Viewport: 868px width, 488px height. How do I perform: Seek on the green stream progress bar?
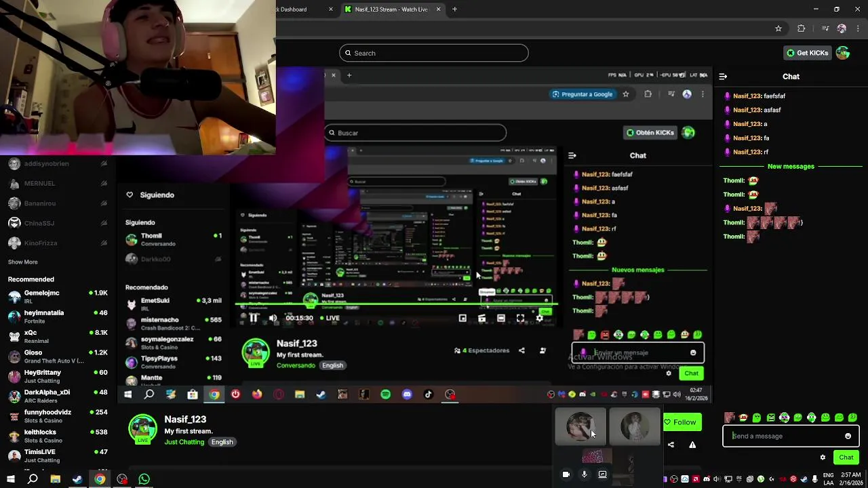pyautogui.click(x=397, y=304)
